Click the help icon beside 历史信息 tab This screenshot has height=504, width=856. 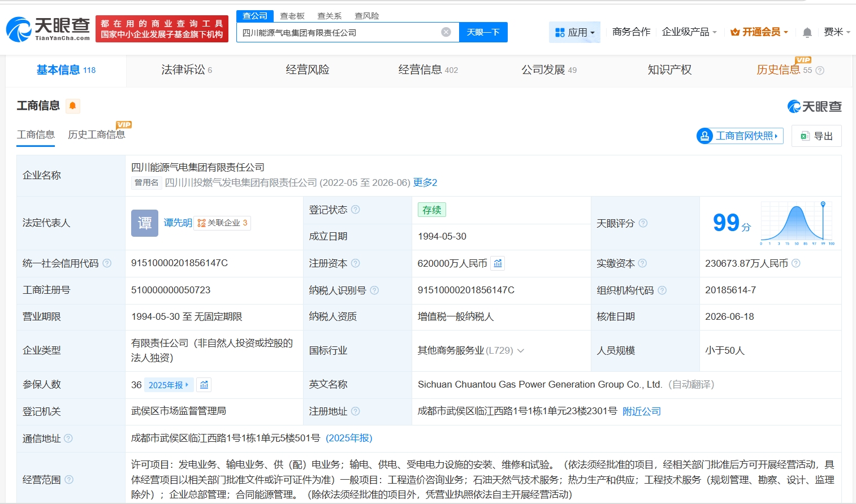(x=820, y=71)
